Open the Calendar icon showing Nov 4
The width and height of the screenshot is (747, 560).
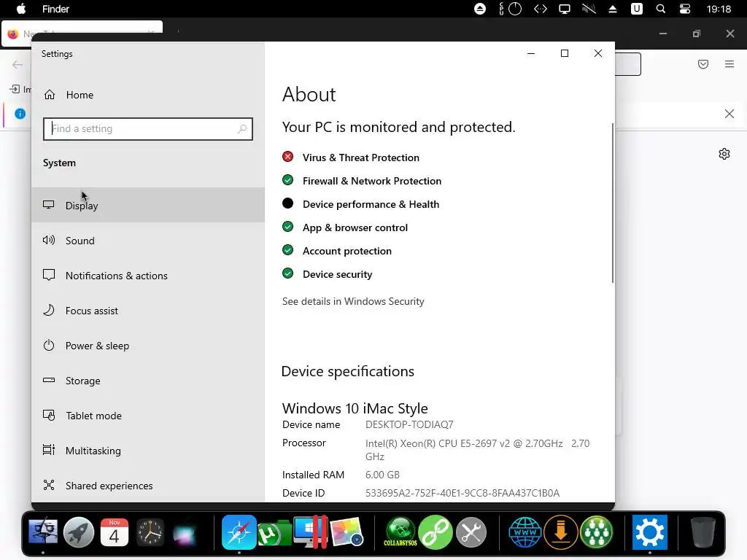click(115, 532)
